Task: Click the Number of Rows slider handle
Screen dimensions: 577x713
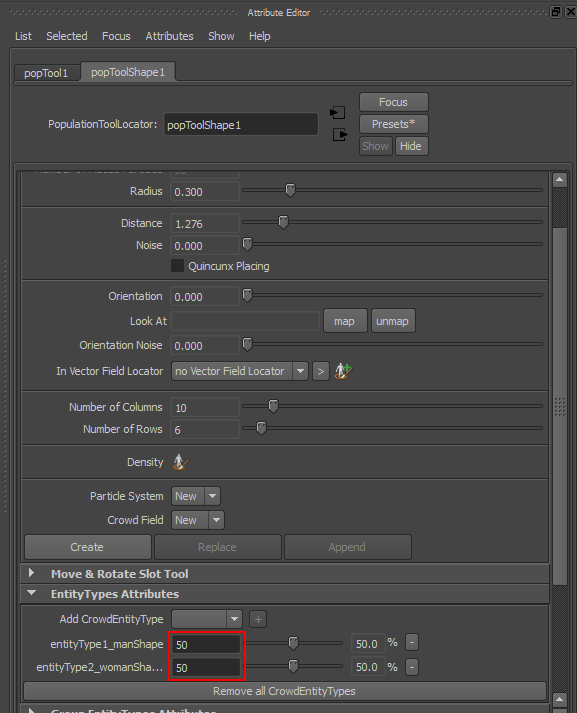Action: click(x=261, y=428)
